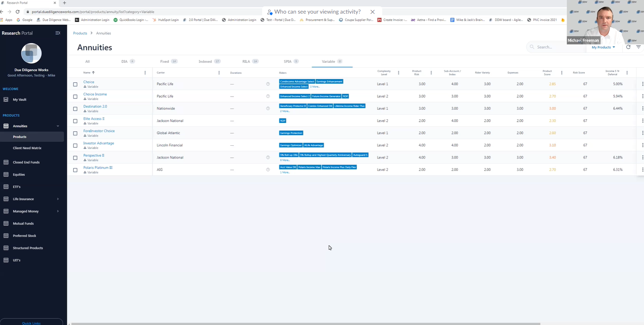Select the Investor Advantage checkbox
This screenshot has width=644, height=325.
point(75,146)
